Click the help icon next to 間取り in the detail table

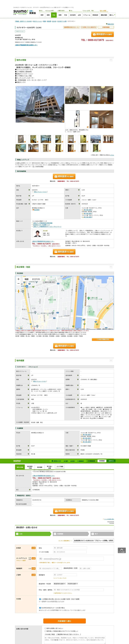(x=79, y=190)
